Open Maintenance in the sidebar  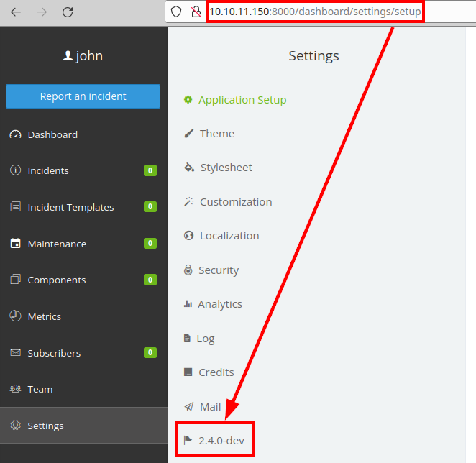(x=83, y=244)
